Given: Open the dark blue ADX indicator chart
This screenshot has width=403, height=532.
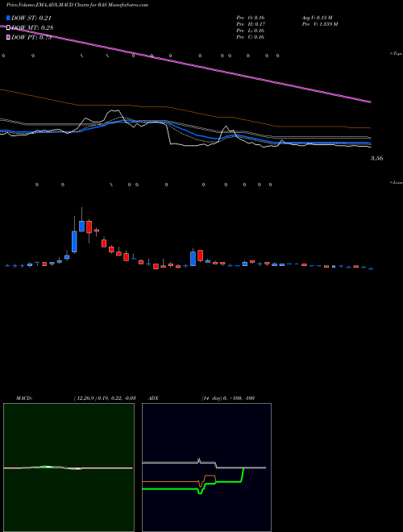Looking at the screenshot, I should 206,468.
